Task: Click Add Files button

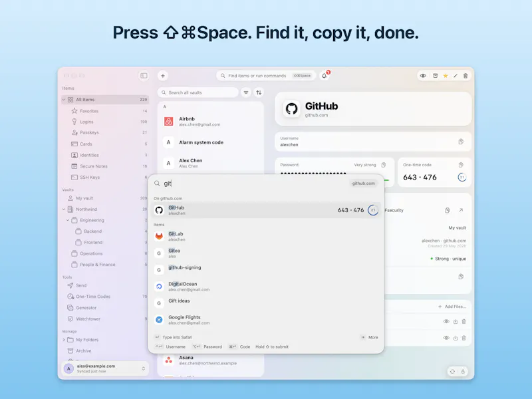Action: click(x=452, y=307)
